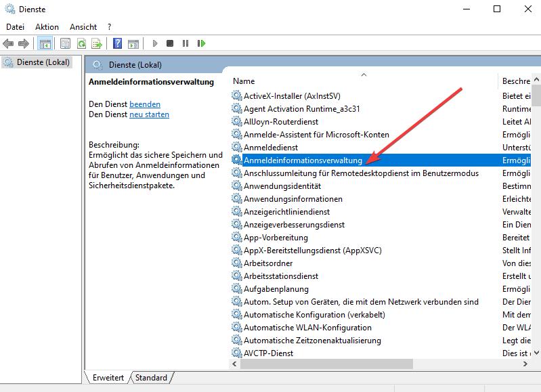Click the Stop service square icon

[170, 43]
